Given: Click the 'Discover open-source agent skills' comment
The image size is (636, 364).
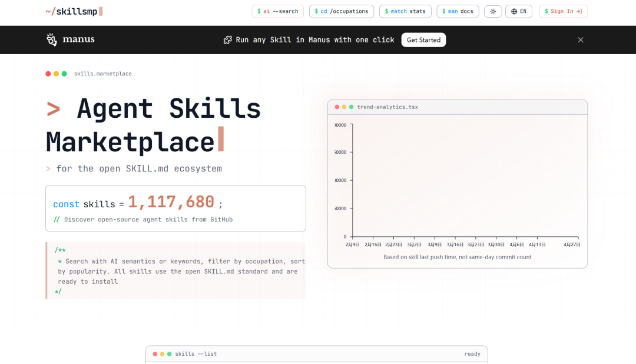Looking at the screenshot, I should (143, 220).
